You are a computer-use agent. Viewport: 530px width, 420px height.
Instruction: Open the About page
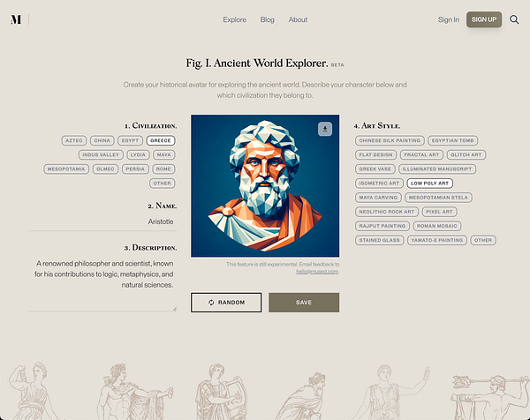click(298, 19)
